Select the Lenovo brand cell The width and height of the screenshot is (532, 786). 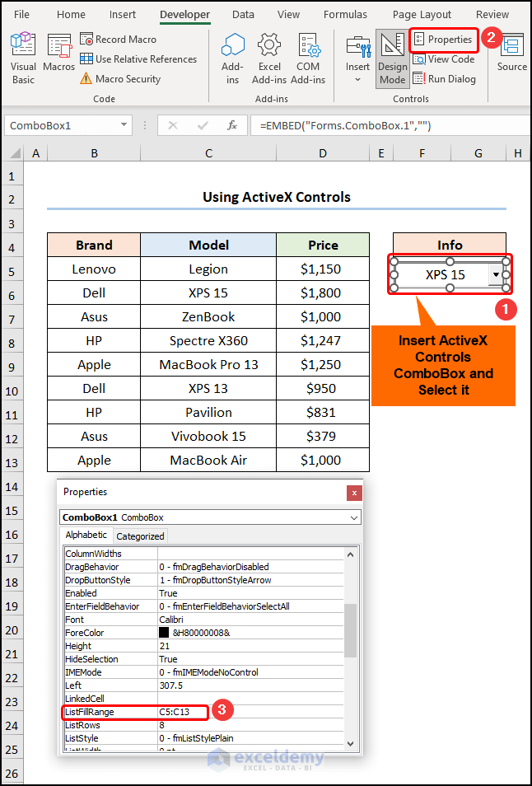coord(94,269)
